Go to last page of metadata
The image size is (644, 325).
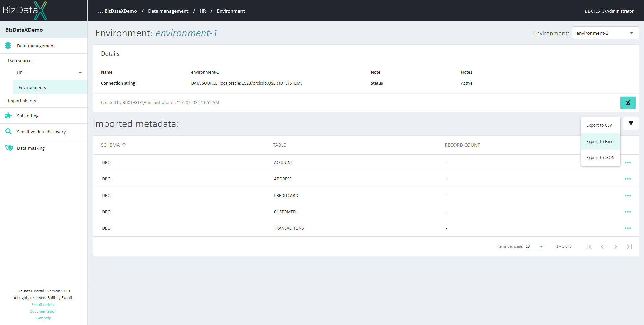pyautogui.click(x=629, y=247)
